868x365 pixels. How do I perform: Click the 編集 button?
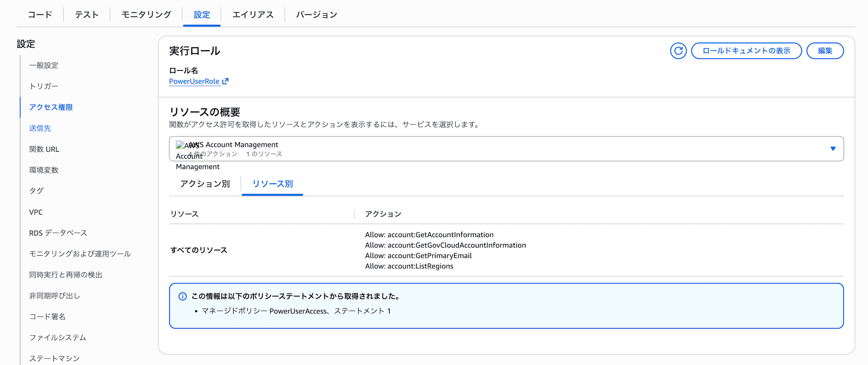click(825, 51)
